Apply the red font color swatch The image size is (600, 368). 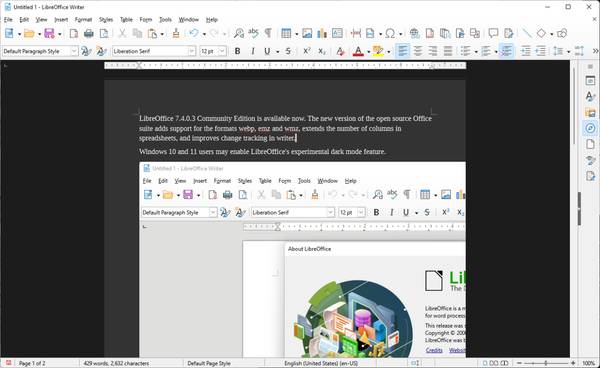(358, 51)
